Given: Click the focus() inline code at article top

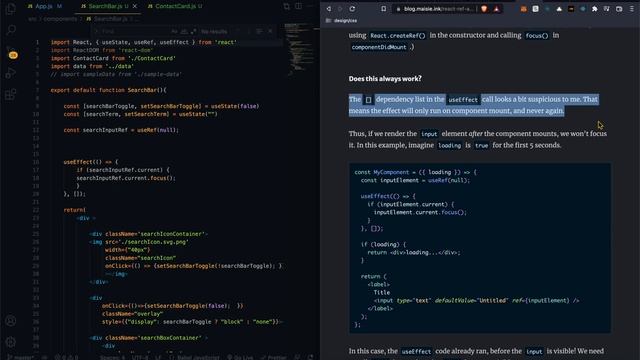Looking at the screenshot, I should (x=537, y=36).
